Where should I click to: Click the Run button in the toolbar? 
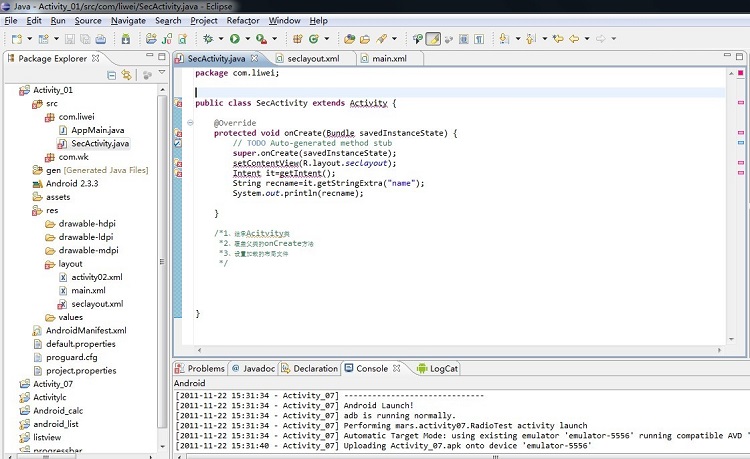pyautogui.click(x=234, y=39)
